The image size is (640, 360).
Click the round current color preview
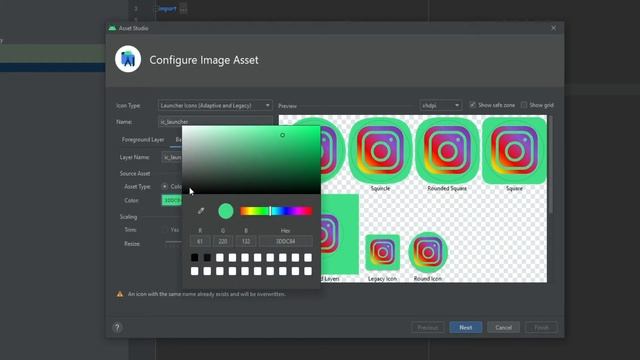[226, 211]
